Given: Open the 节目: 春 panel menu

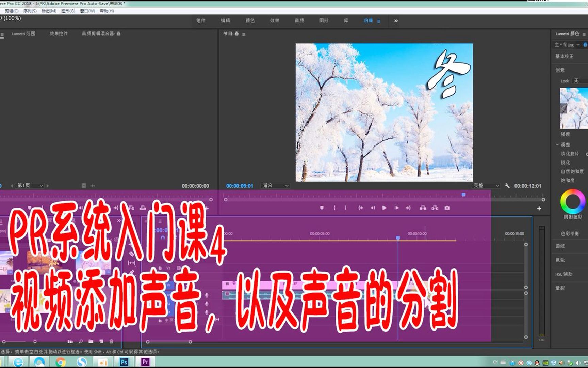Looking at the screenshot, I should point(244,34).
